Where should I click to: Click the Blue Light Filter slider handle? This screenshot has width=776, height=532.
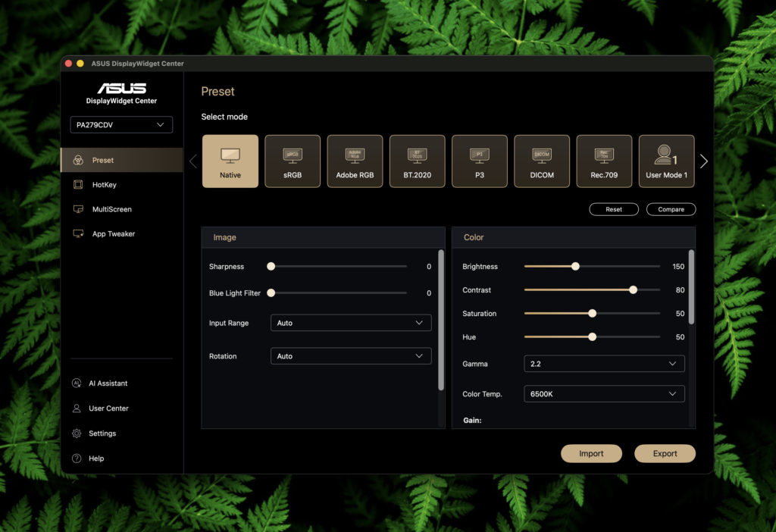point(271,293)
